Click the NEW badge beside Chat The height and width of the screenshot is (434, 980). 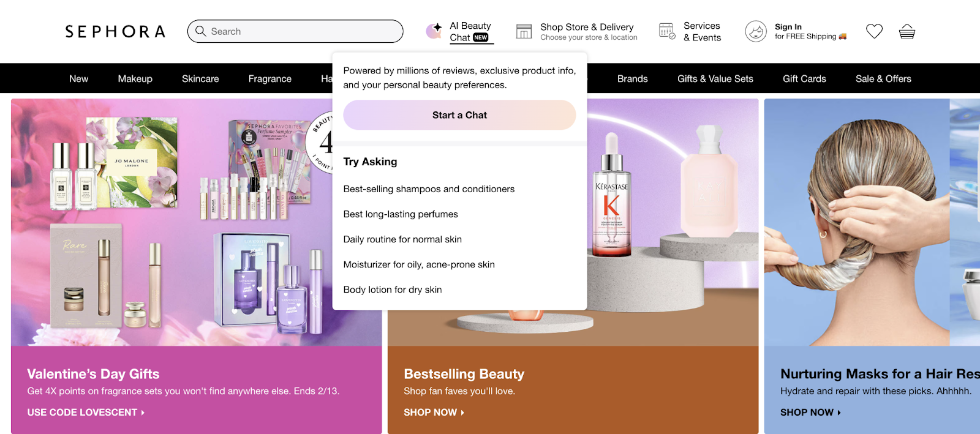coord(481,37)
